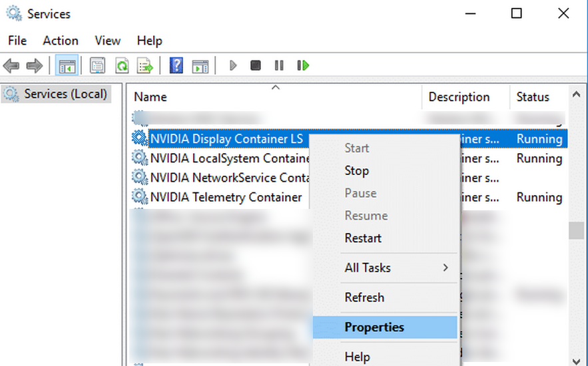The image size is (588, 366).
Task: Sort by the Status column header
Action: click(x=539, y=97)
